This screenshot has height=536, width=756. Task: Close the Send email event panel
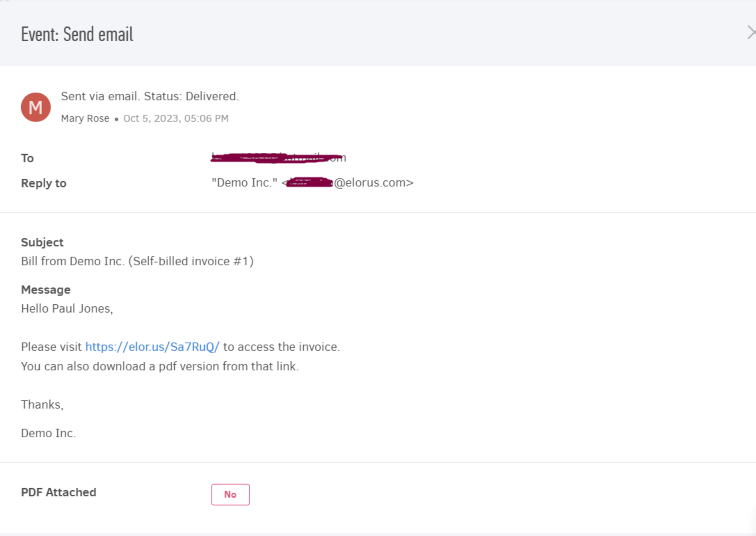[751, 32]
